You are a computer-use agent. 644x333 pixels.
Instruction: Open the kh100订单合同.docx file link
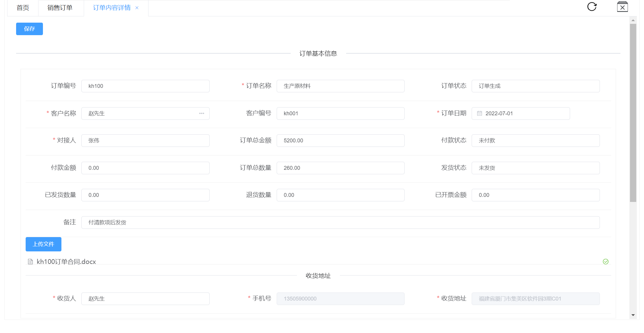pos(66,262)
